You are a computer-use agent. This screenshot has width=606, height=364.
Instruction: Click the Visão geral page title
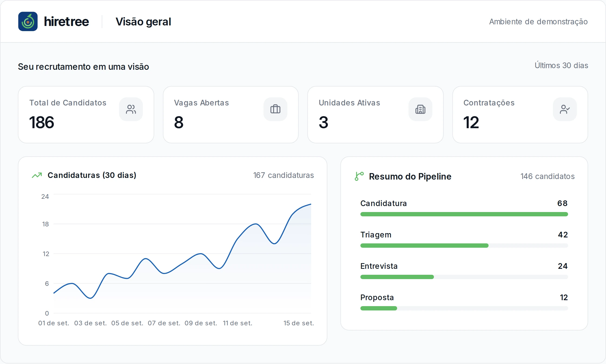[x=143, y=22]
